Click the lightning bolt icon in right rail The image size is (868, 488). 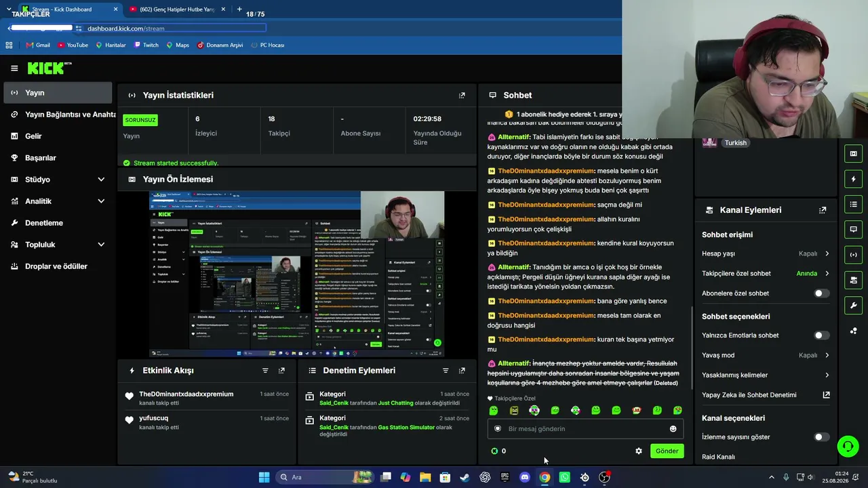click(x=853, y=179)
